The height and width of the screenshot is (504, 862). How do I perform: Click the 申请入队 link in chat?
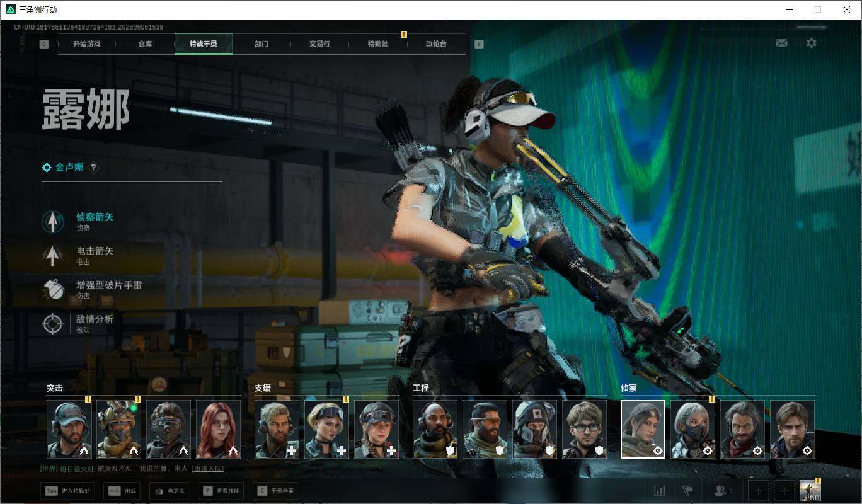207,469
